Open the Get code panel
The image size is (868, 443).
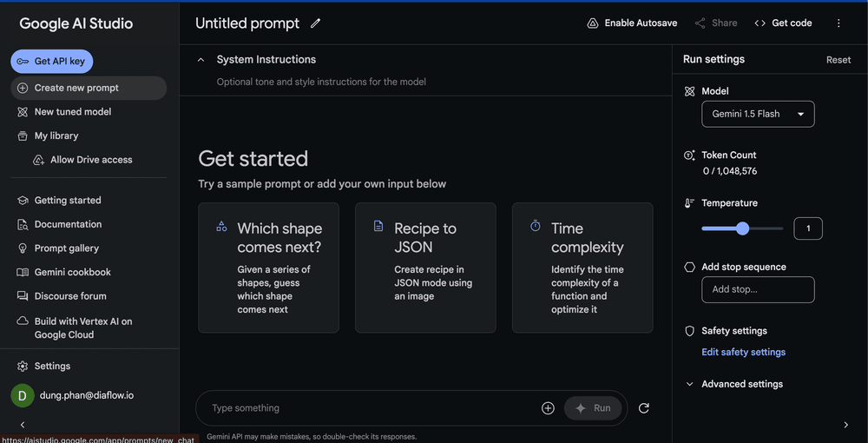tap(783, 23)
